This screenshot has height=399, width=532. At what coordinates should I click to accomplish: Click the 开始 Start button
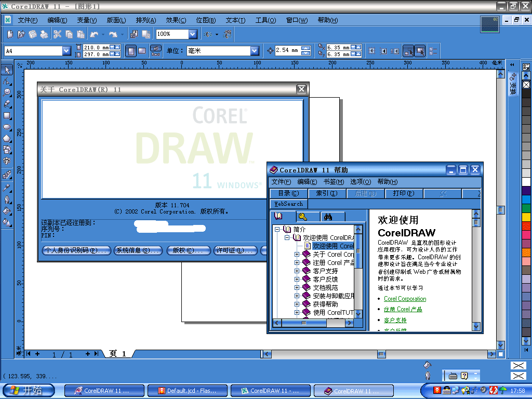click(29, 391)
